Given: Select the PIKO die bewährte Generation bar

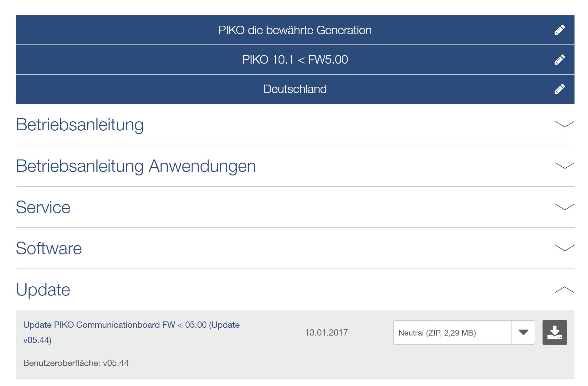Looking at the screenshot, I should [295, 30].
